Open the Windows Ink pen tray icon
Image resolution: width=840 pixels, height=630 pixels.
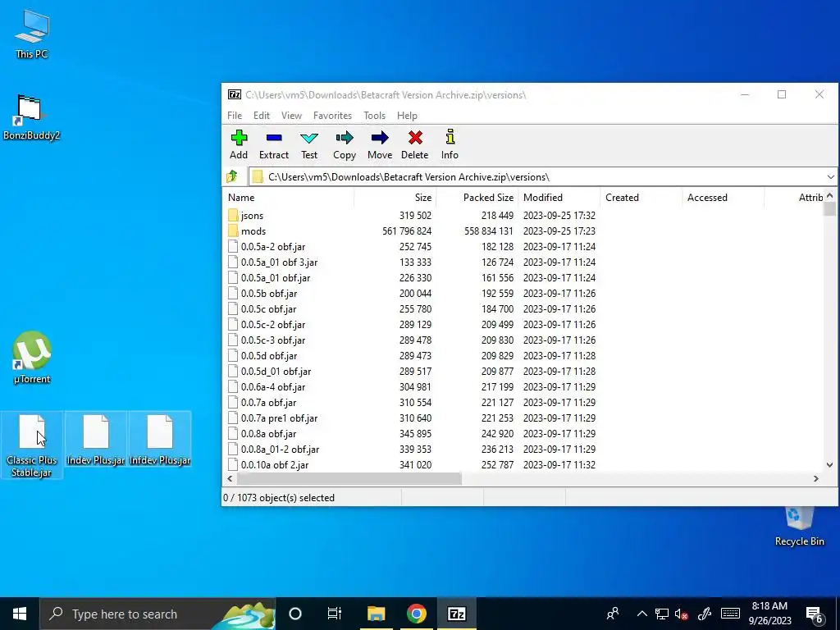point(705,614)
